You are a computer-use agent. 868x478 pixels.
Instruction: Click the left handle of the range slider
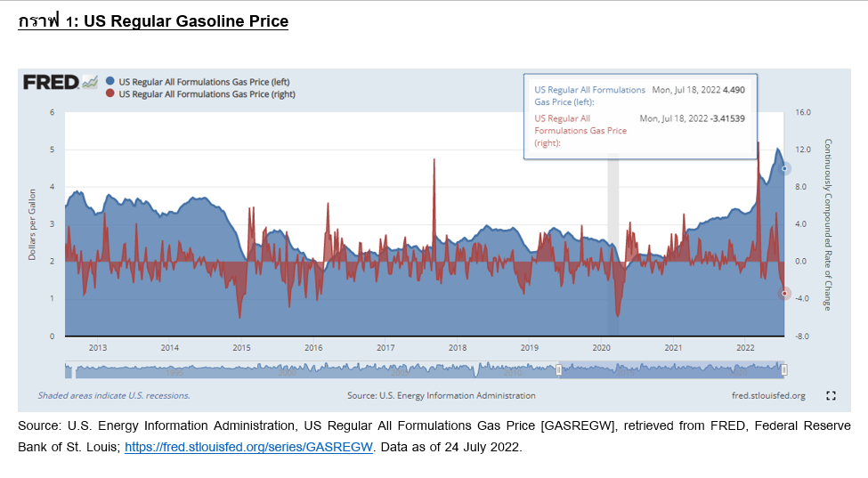[559, 369]
